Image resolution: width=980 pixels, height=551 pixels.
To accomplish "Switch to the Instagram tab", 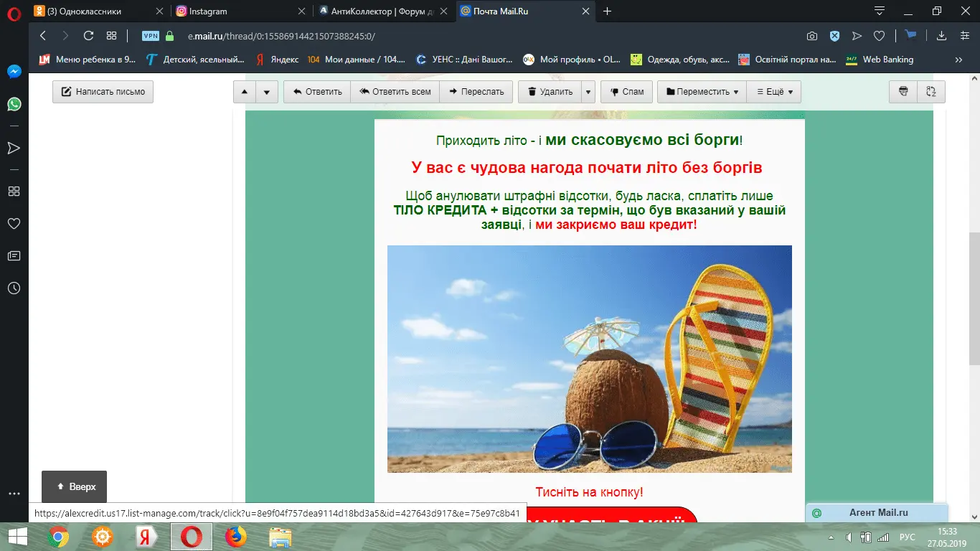I will pyautogui.click(x=237, y=11).
